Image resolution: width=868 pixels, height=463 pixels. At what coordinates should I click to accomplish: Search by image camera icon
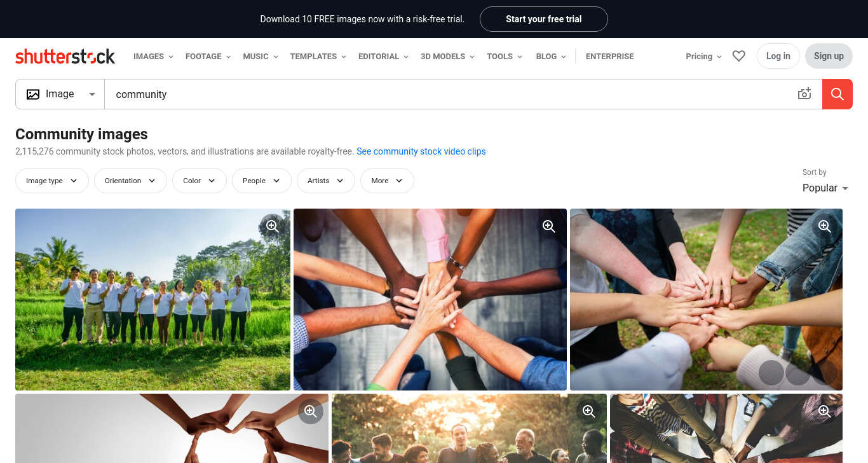tap(804, 94)
